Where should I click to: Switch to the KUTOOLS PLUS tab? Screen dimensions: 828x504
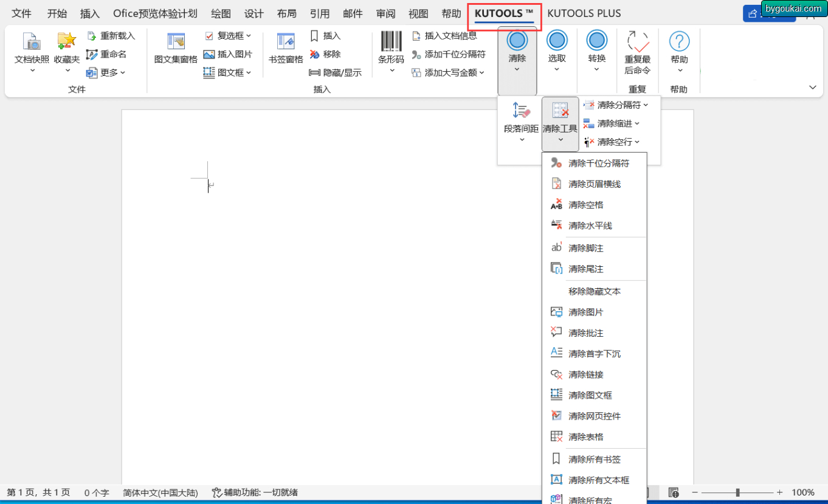point(584,13)
